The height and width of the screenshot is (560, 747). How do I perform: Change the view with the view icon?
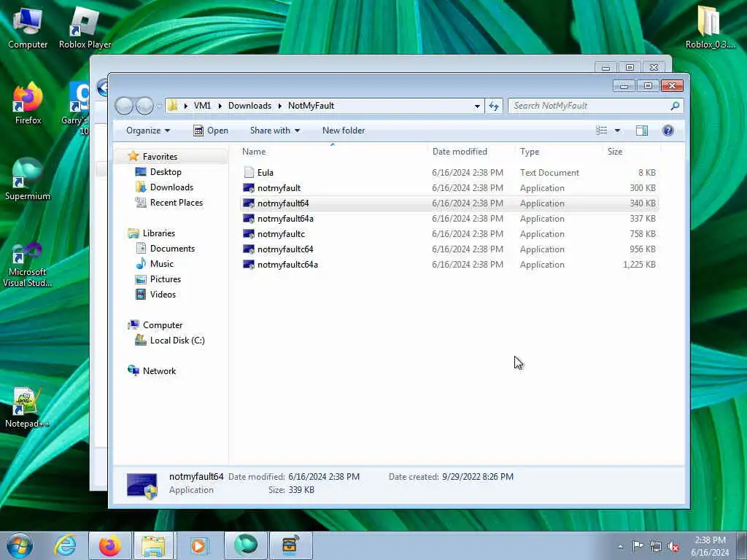601,131
